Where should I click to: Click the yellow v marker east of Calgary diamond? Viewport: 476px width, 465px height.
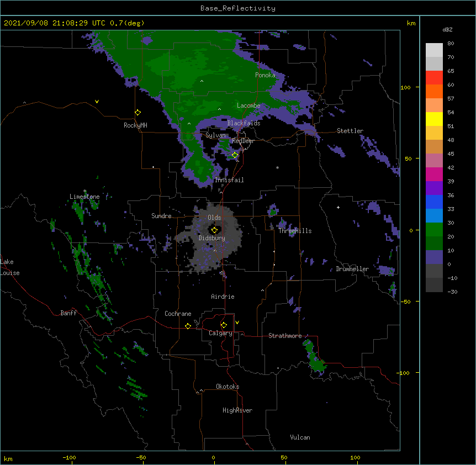(x=237, y=323)
